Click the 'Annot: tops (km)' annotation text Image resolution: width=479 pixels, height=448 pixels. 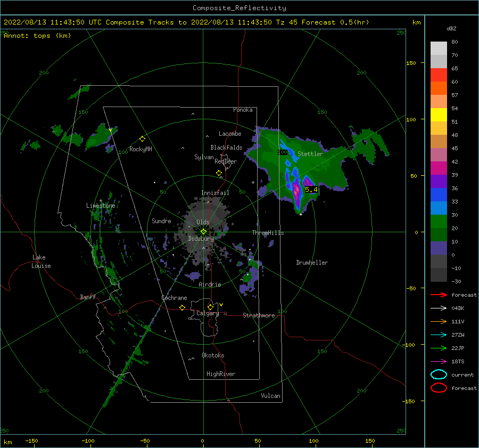click(37, 36)
